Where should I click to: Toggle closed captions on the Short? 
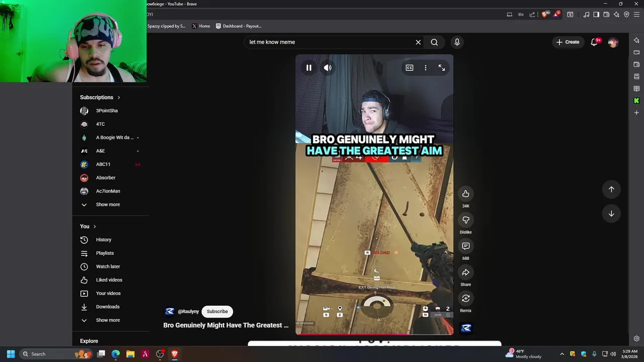pos(410,68)
